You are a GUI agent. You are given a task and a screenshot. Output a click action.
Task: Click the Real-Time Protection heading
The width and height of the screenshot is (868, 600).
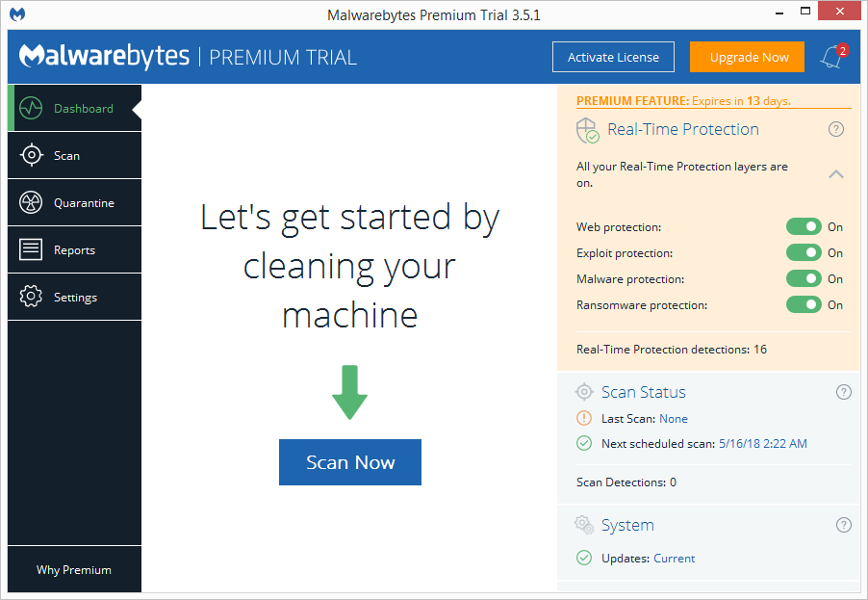683,129
